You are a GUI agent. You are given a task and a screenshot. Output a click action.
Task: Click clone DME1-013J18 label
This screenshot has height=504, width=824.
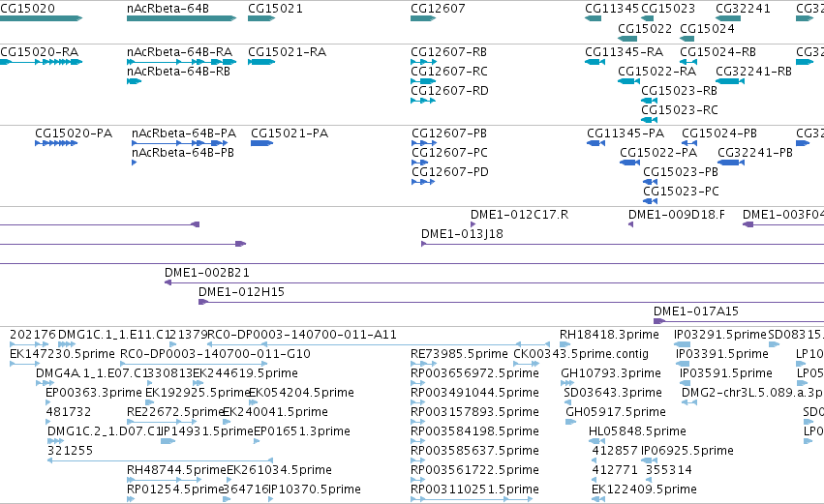point(463,234)
